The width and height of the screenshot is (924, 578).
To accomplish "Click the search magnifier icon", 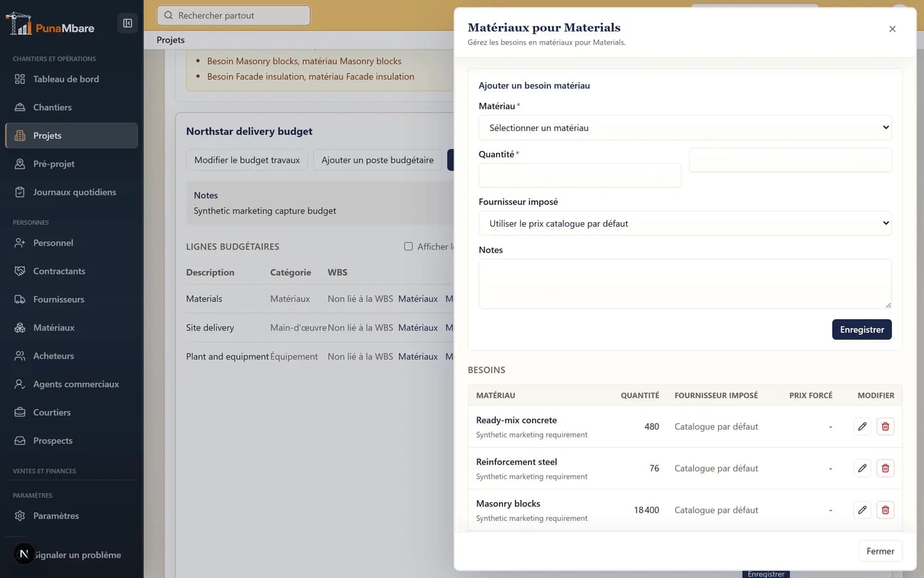I will click(x=169, y=15).
